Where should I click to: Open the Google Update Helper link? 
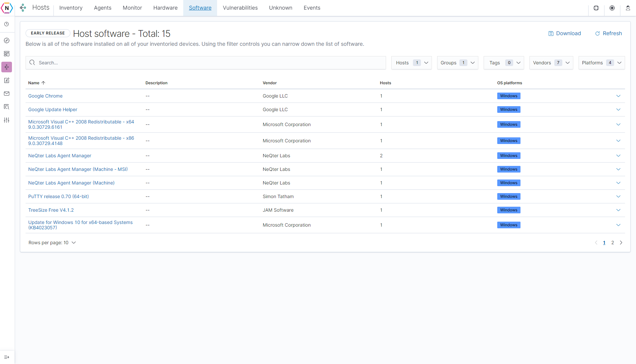pos(52,109)
